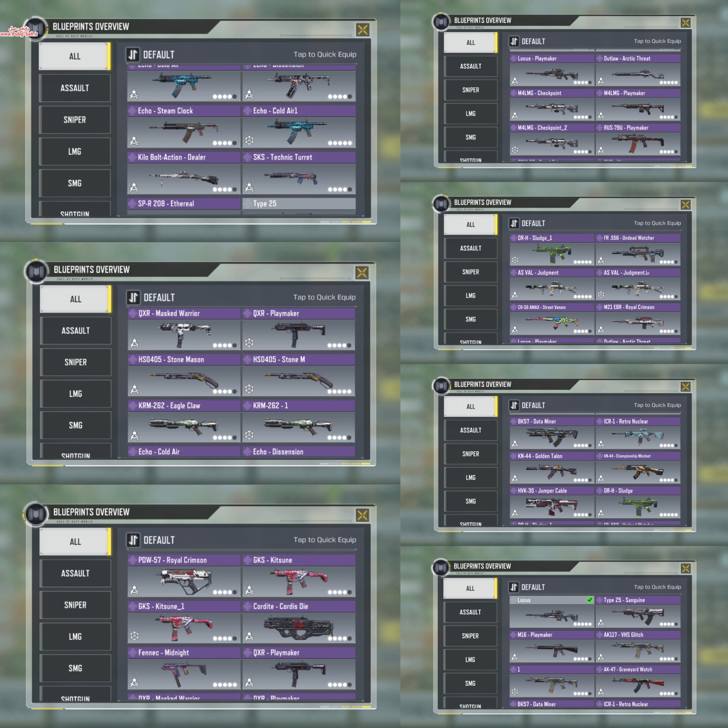Tap hexagon icon on M4LMG - Checkpoint_2 card

coord(515,150)
